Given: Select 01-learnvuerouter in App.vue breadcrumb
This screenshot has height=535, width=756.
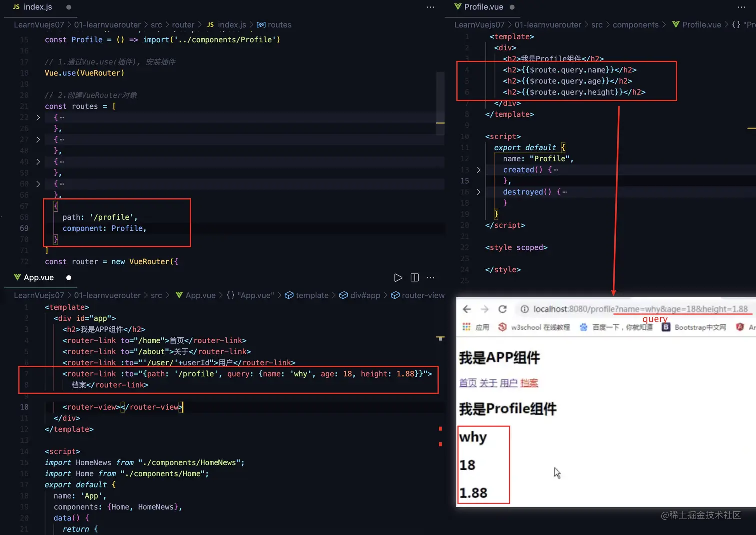Looking at the screenshot, I should (107, 295).
